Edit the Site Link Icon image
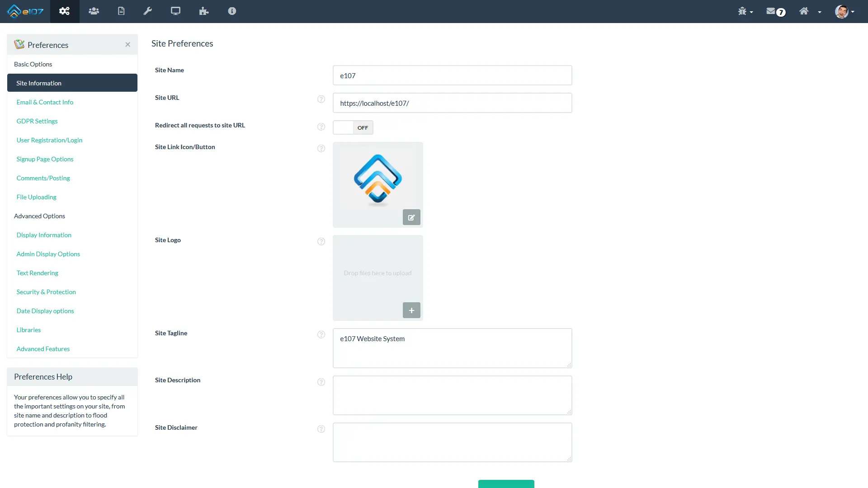Image resolution: width=868 pixels, height=488 pixels. pos(411,217)
